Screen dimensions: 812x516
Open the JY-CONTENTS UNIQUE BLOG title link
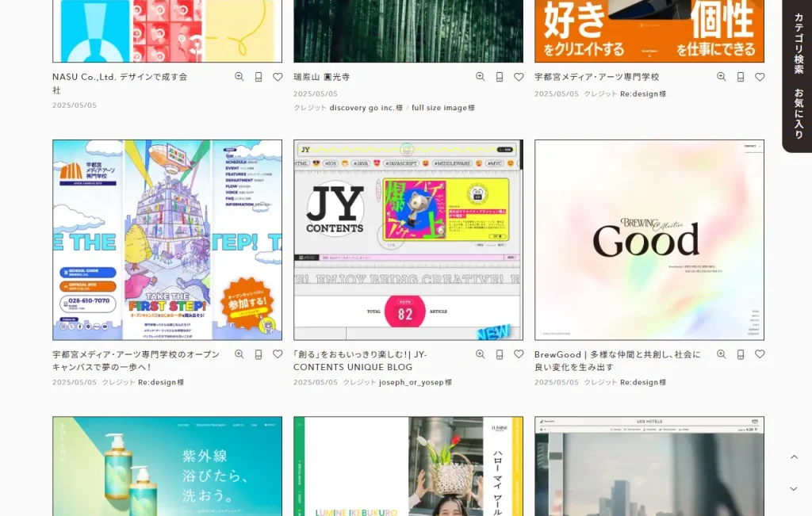[x=361, y=361]
